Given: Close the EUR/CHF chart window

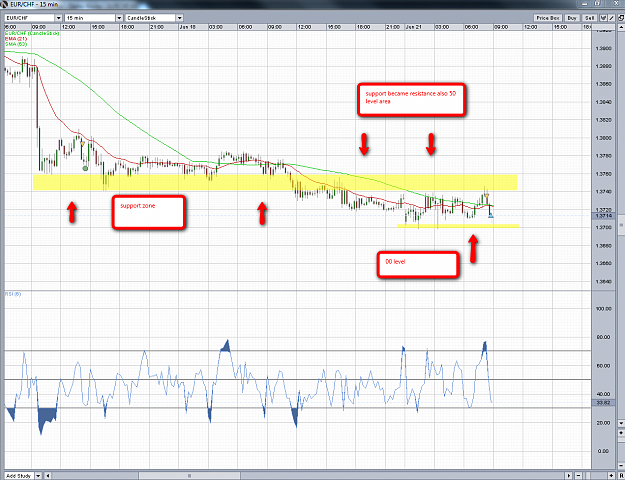Looking at the screenshot, I should click(616, 4).
